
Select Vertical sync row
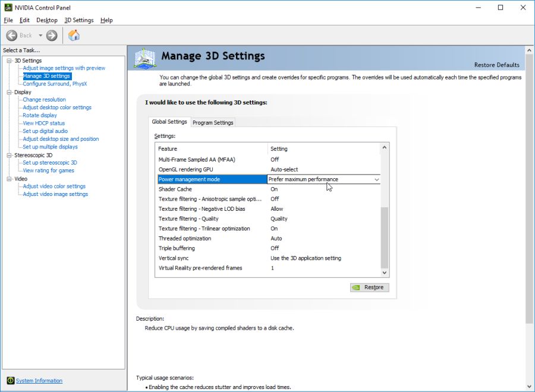tap(269, 258)
